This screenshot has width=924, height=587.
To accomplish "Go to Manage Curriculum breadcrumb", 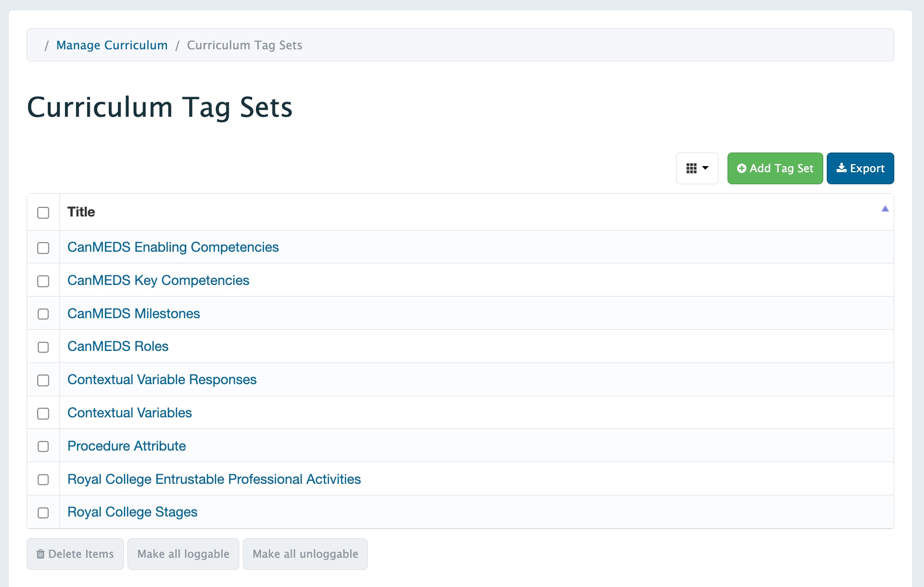I will point(112,45).
